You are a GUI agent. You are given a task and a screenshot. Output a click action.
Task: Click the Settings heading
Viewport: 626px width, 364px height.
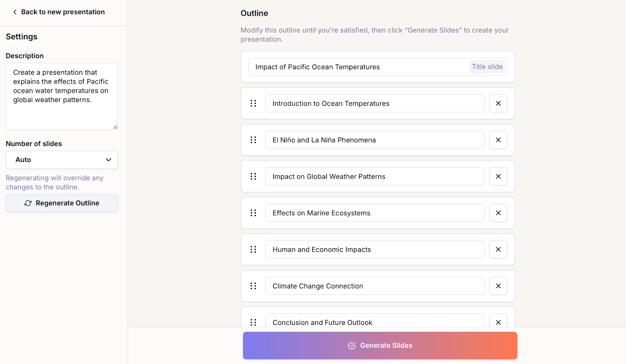[22, 37]
